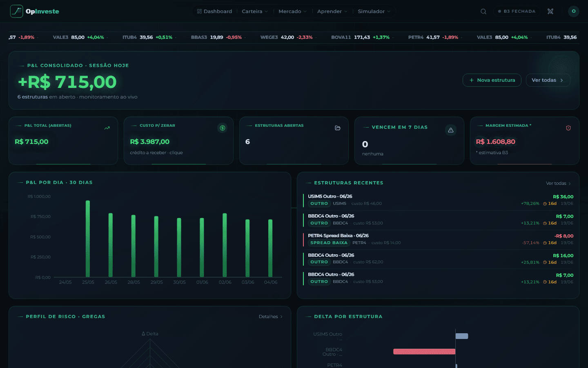
Task: Click BBAS3 ticker in the quote strip
Action: (216, 37)
